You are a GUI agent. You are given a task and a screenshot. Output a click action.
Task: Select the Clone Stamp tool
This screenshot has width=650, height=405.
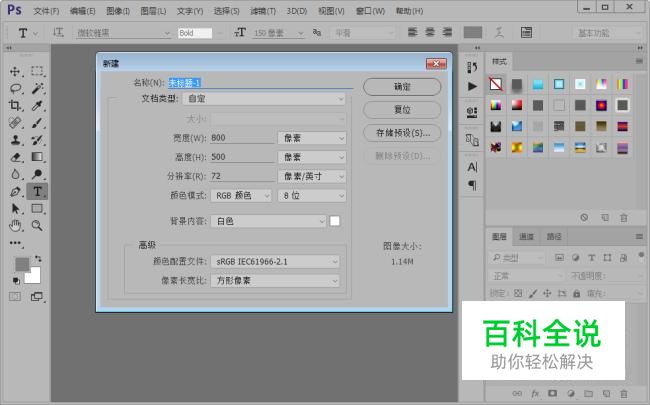(15, 140)
